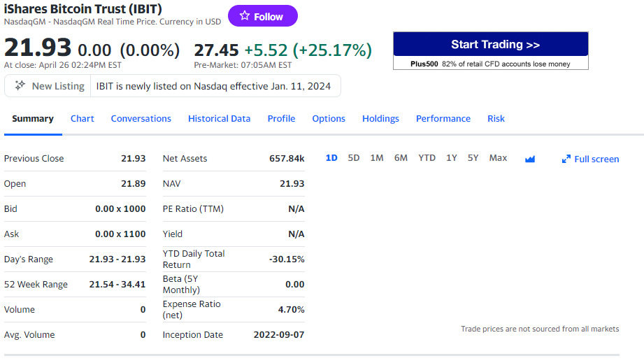Click the +5.52 (+25.17%) change
Image resolution: width=644 pixels, height=363 pixels.
click(308, 50)
